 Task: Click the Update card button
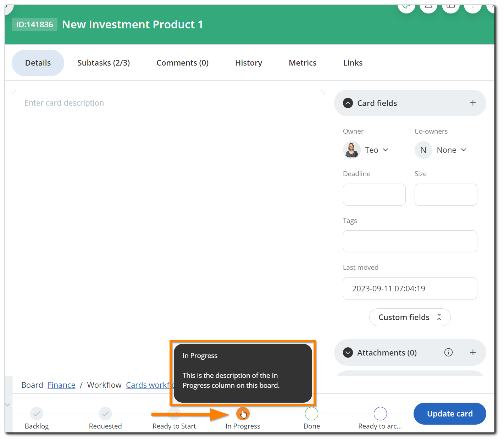(449, 413)
